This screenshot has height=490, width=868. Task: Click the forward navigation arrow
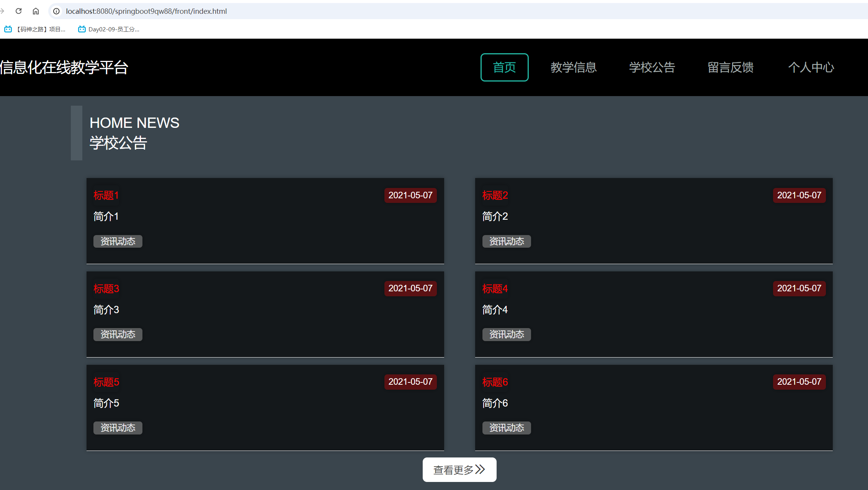(3, 11)
